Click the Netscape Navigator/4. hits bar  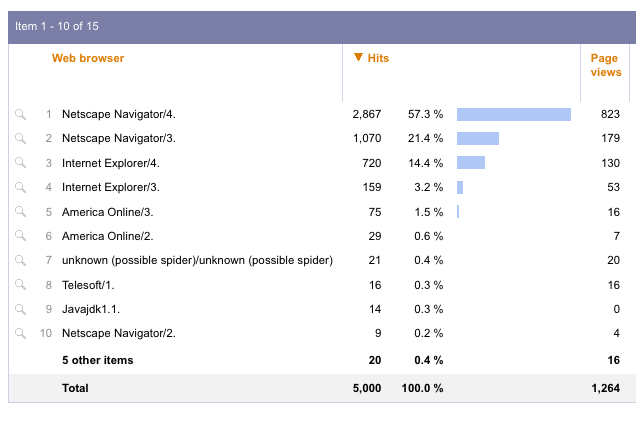513,114
